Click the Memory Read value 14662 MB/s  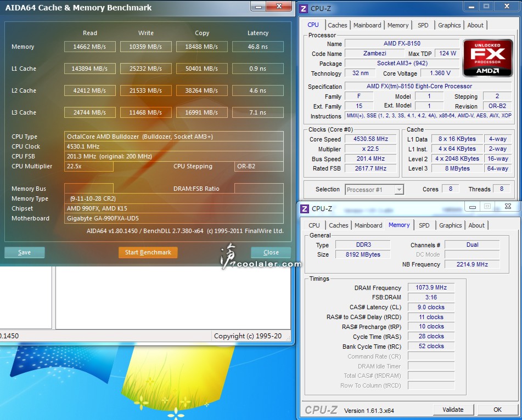pyautogui.click(x=90, y=47)
